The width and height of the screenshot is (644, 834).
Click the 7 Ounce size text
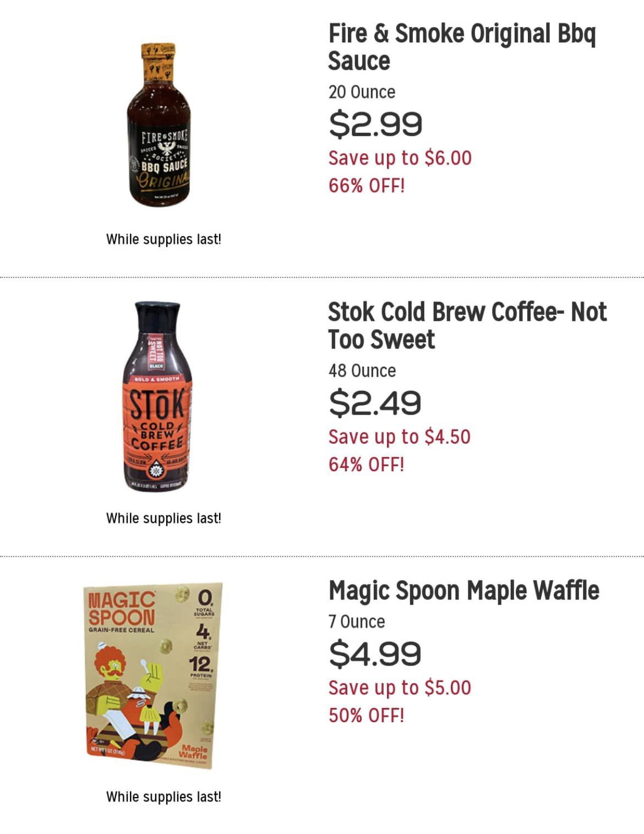[357, 622]
